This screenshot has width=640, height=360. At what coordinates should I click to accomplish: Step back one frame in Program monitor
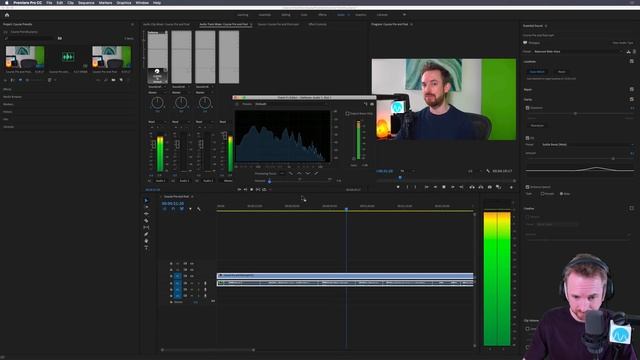pos(435,187)
